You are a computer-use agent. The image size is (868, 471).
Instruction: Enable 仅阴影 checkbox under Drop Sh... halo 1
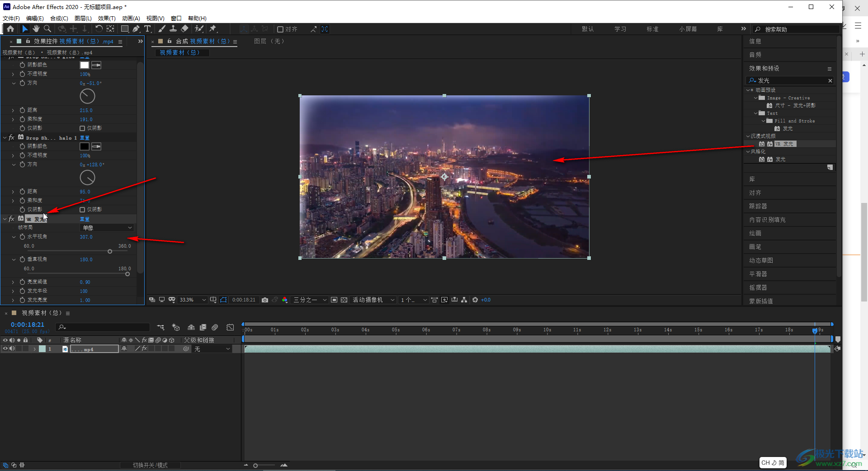tap(82, 210)
